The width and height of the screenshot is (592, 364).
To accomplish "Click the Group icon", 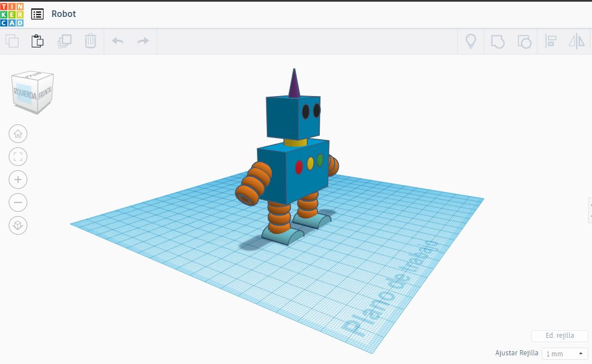I will click(x=498, y=41).
